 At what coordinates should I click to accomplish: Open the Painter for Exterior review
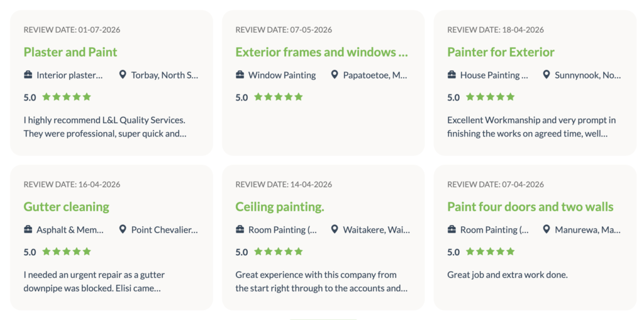click(x=501, y=52)
